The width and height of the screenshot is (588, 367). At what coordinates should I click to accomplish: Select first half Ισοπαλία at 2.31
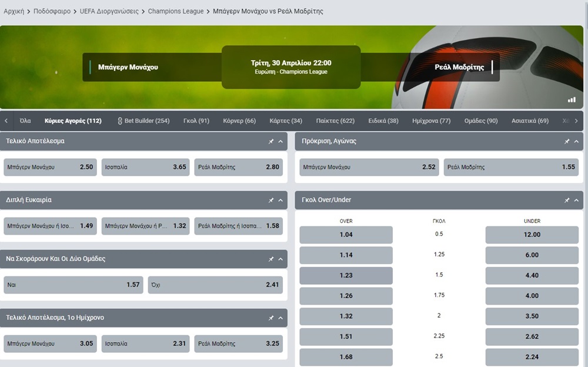click(145, 343)
